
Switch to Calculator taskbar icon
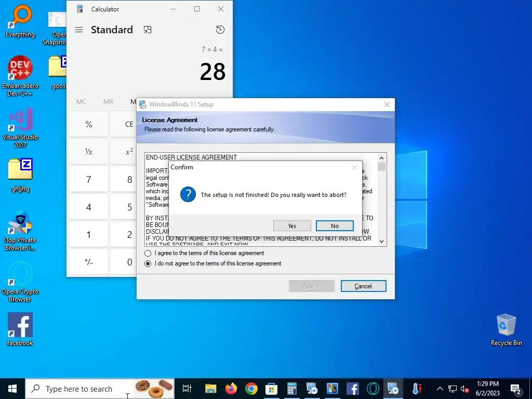(292, 389)
